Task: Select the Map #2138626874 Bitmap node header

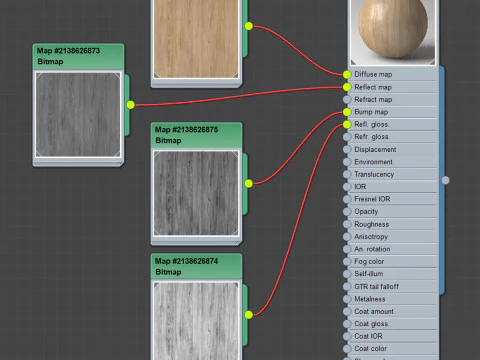Action: pyautogui.click(x=196, y=266)
